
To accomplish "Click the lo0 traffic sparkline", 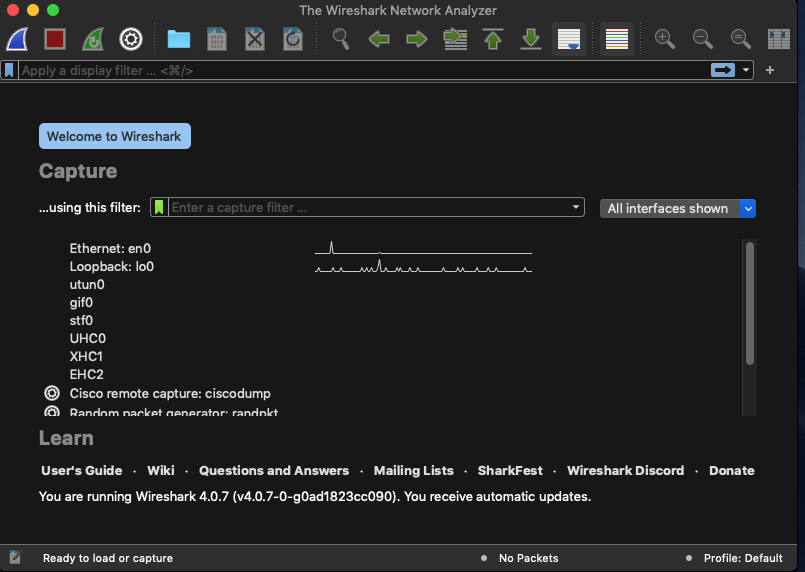I will [423, 266].
